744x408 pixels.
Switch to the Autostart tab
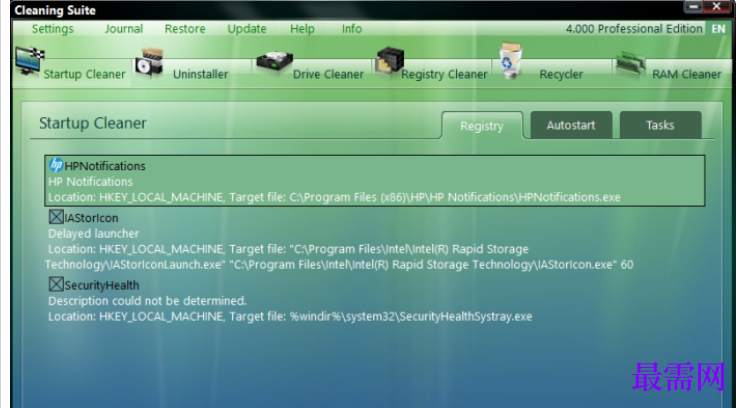(x=571, y=125)
